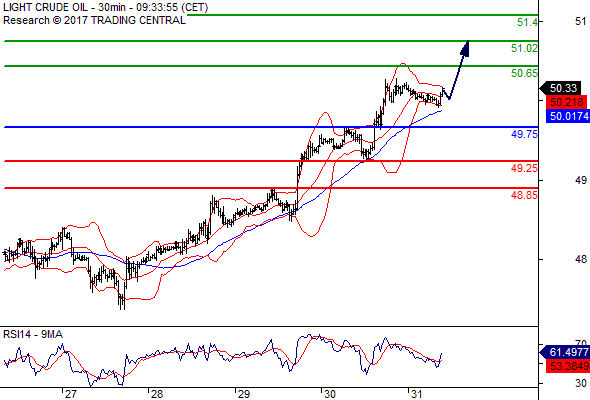Click the 48.85 support level label
Viewport: 590px width, 400px height.
(524, 195)
